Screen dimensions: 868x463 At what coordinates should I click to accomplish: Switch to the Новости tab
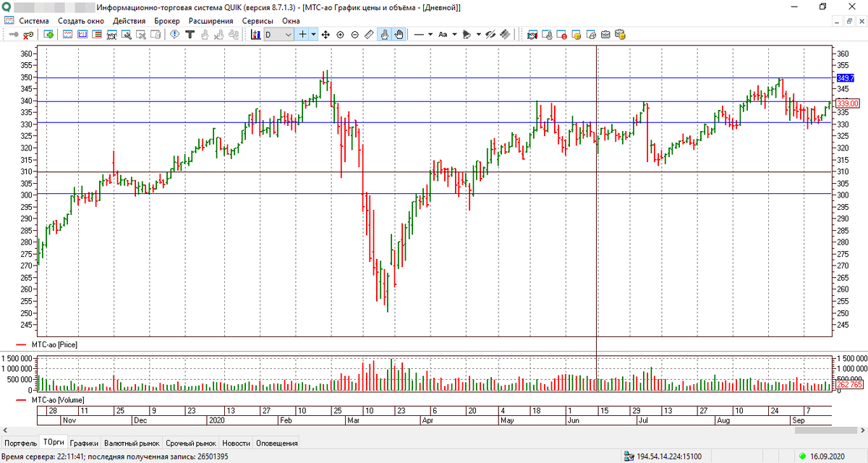coord(237,443)
